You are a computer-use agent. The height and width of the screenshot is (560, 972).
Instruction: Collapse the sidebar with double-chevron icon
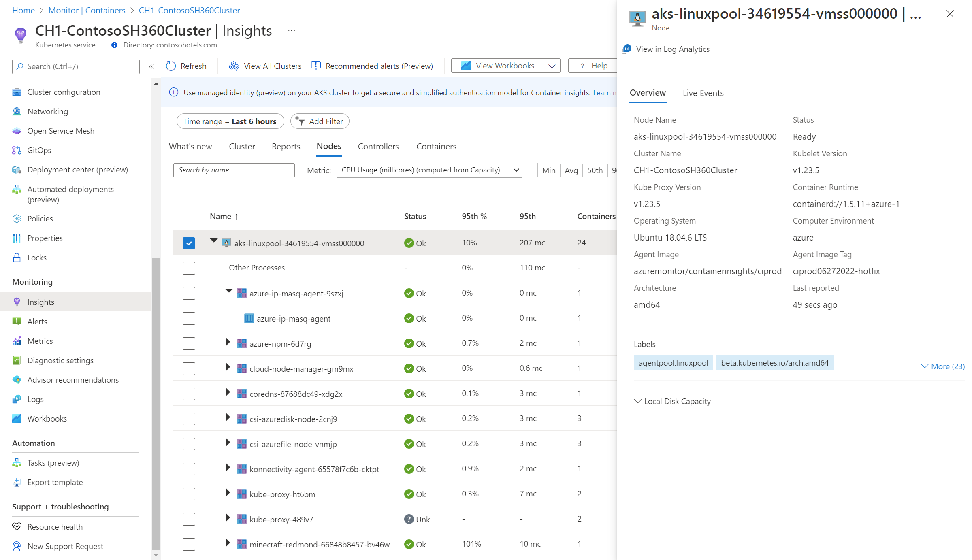[151, 66]
